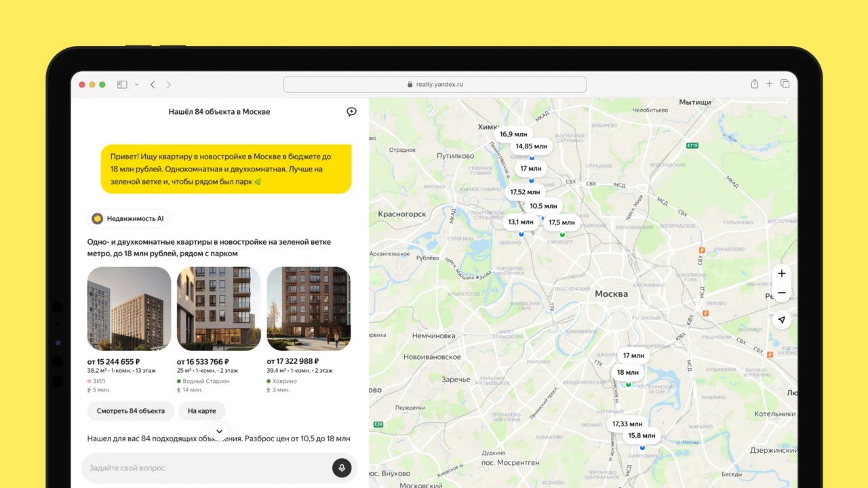Viewport: 868px width, 488px height.
Task: Click the microphone voice input button
Action: click(x=341, y=468)
